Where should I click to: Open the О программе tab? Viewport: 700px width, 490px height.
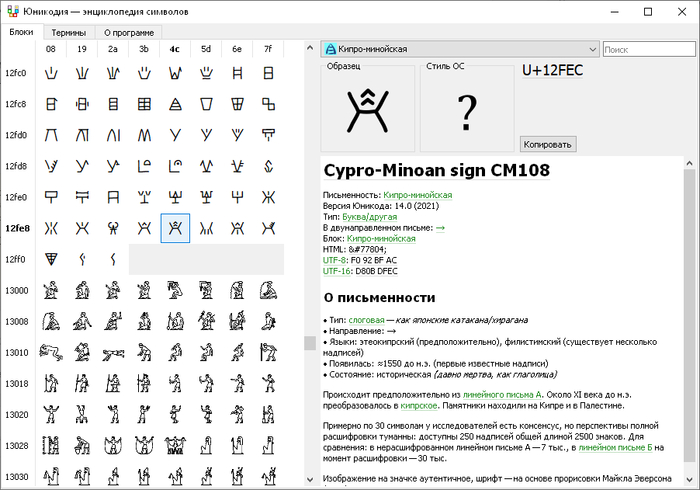[x=129, y=33]
